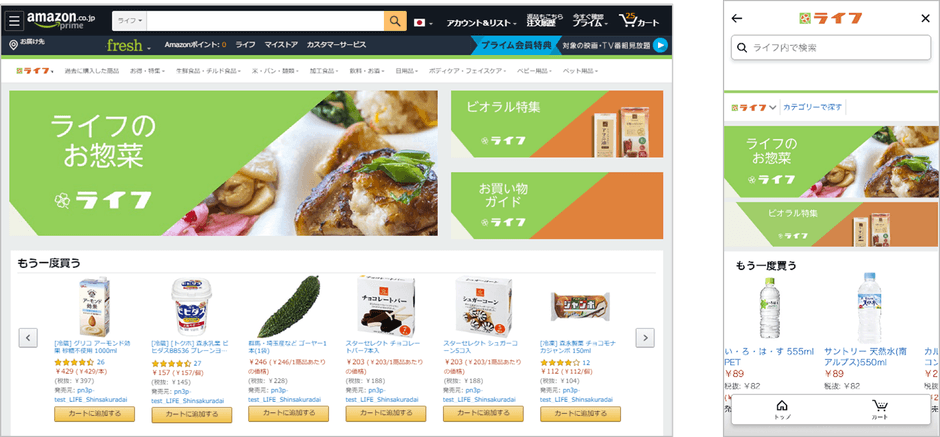Add the ゴーヤー item to cart

[x=288, y=413]
